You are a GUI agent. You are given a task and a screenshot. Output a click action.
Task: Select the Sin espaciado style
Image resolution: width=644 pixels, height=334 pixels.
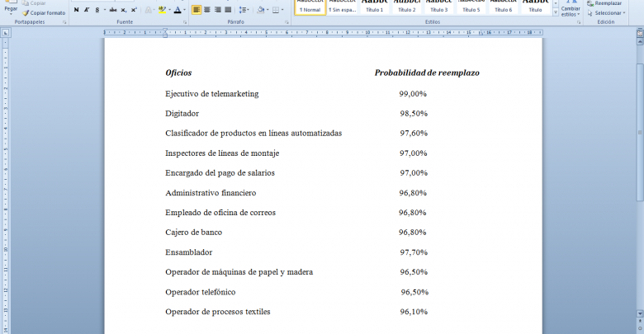tap(343, 7)
